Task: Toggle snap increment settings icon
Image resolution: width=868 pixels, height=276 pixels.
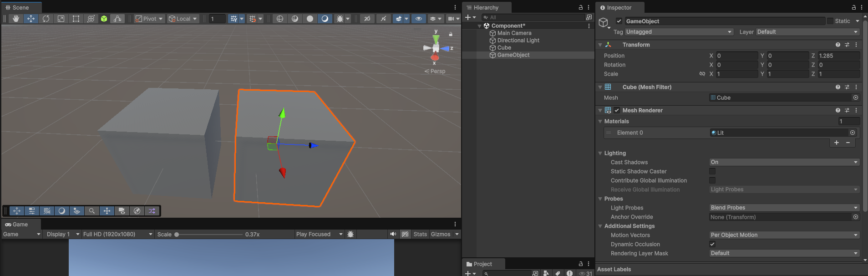Action: (x=253, y=19)
